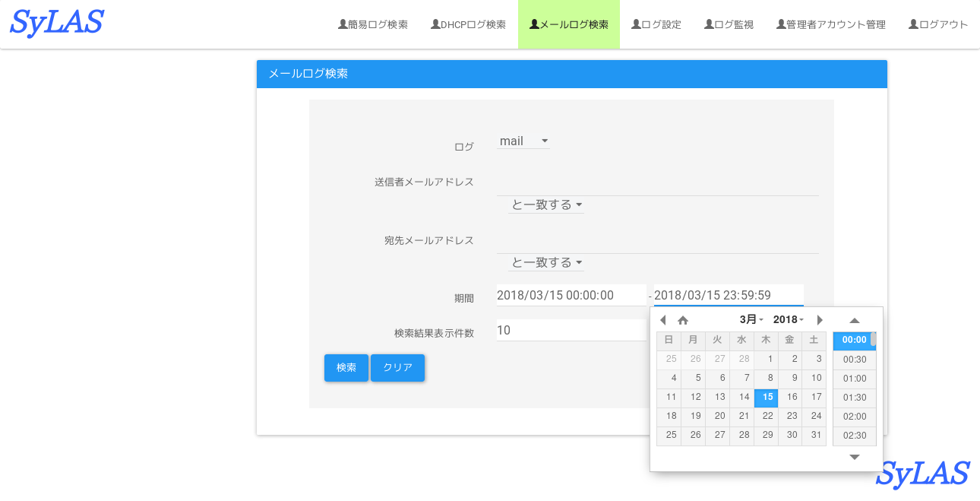Select time 02:00 in the time list
The height and width of the screenshot is (501, 980).
[855, 417]
